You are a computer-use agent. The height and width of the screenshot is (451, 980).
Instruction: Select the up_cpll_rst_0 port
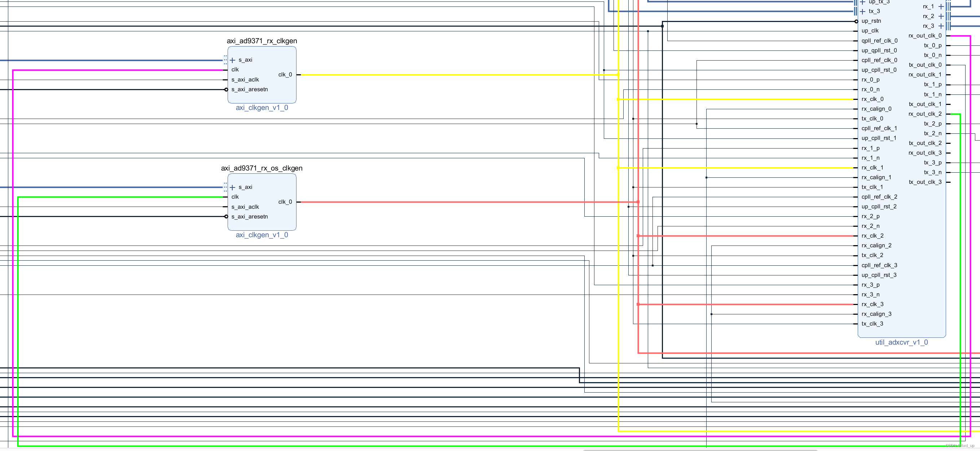[x=879, y=70]
